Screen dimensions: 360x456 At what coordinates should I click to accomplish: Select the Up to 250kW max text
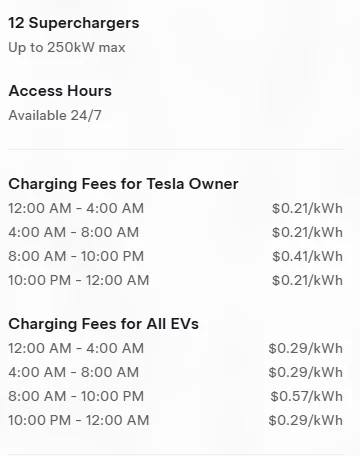[x=67, y=47]
